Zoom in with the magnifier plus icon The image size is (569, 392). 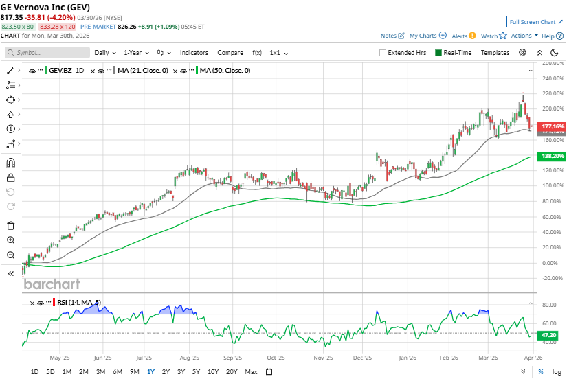10,240
